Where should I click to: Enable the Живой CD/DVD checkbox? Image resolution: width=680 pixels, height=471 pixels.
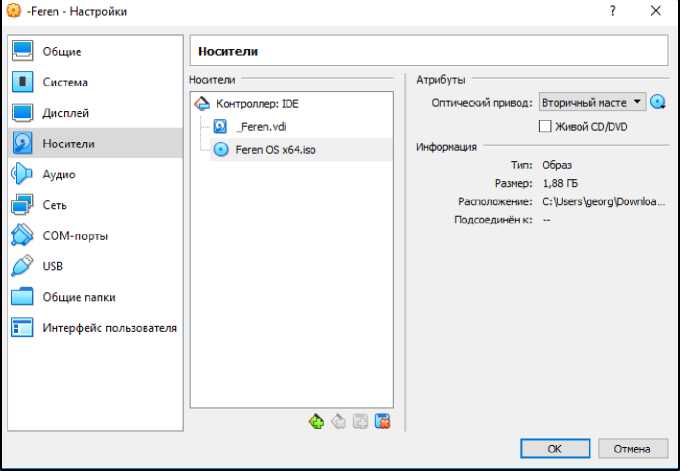(545, 127)
